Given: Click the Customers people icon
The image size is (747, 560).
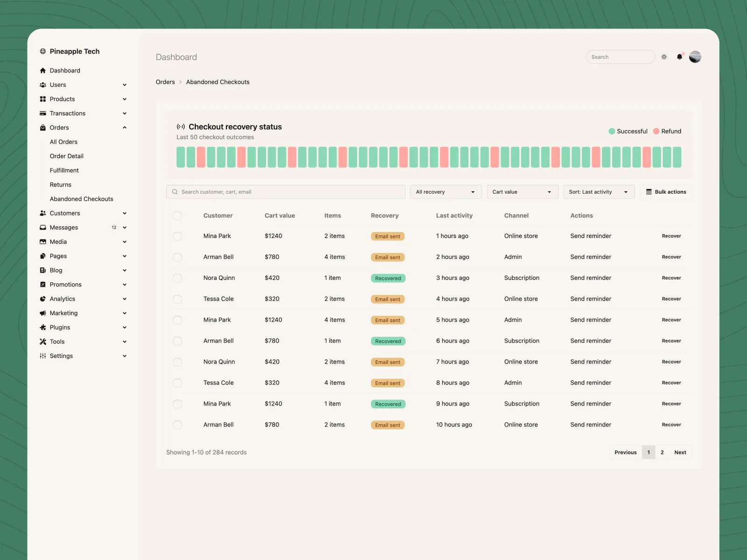Looking at the screenshot, I should tap(43, 213).
